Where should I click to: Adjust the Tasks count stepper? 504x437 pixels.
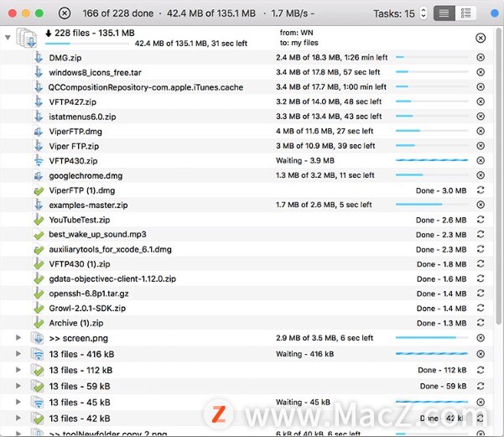click(423, 13)
